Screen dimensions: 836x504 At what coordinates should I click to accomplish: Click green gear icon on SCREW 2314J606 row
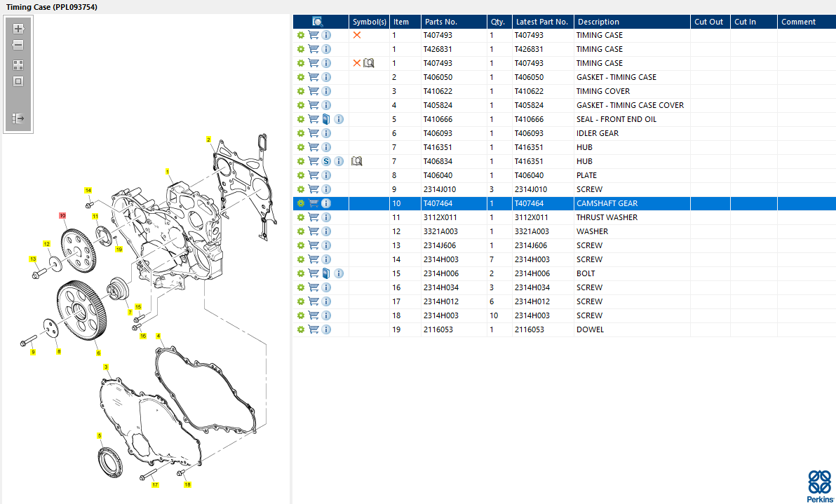tap(301, 245)
